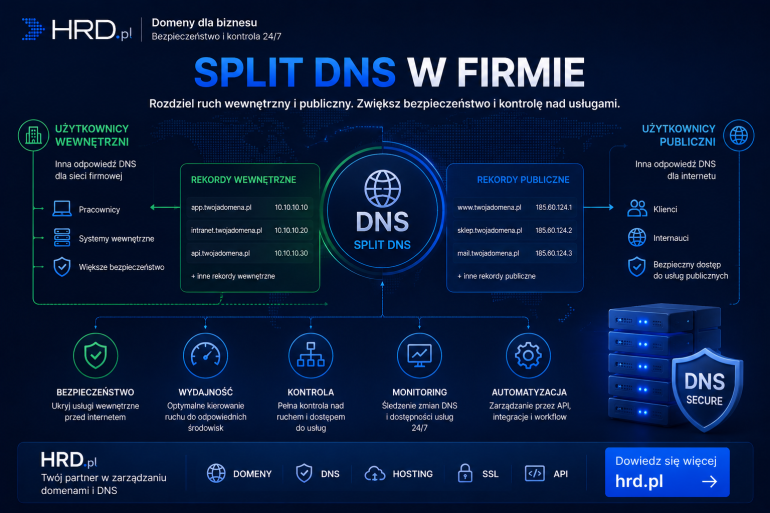Click the Dowiedz się więcej hrd.pl button
This screenshot has width=770, height=513.
[x=667, y=472]
